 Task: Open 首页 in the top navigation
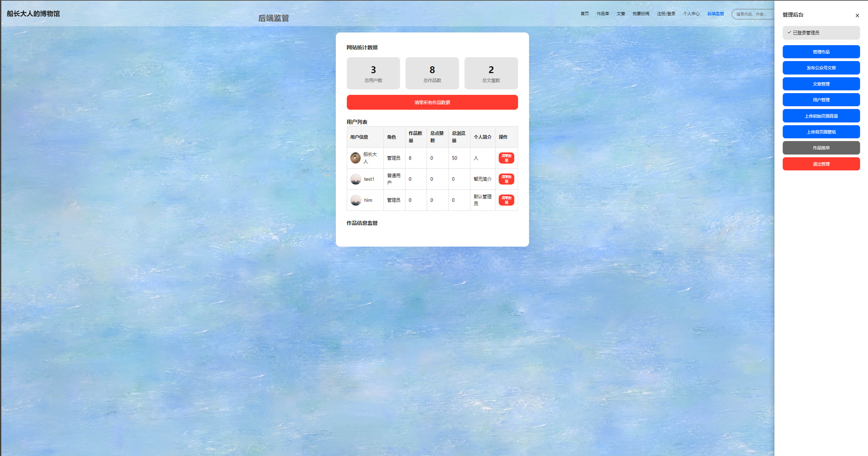[x=585, y=14]
